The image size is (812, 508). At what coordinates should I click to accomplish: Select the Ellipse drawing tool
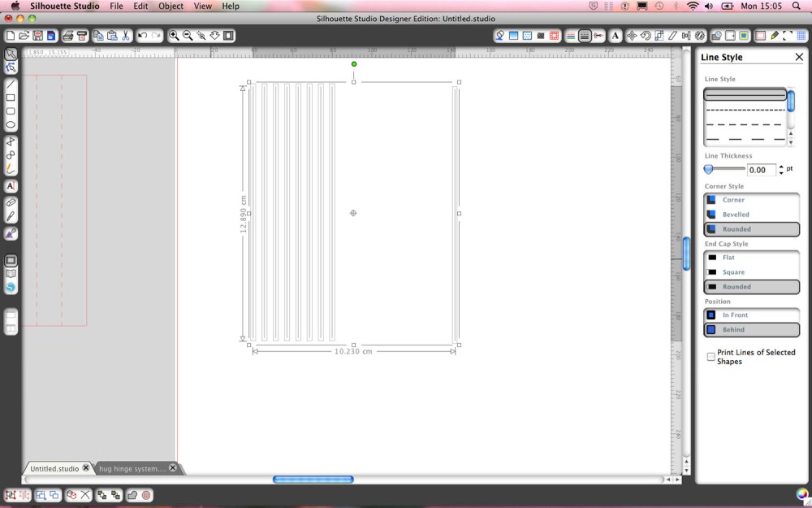(x=11, y=124)
